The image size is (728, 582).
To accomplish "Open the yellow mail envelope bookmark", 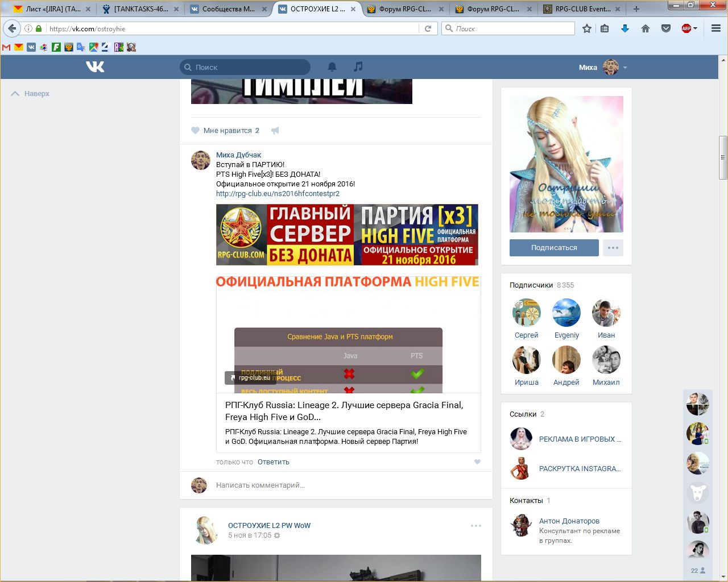I will (19, 47).
